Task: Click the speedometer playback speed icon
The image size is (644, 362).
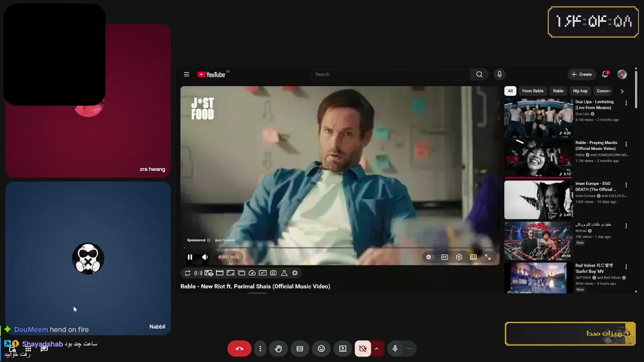Action: coord(252,273)
